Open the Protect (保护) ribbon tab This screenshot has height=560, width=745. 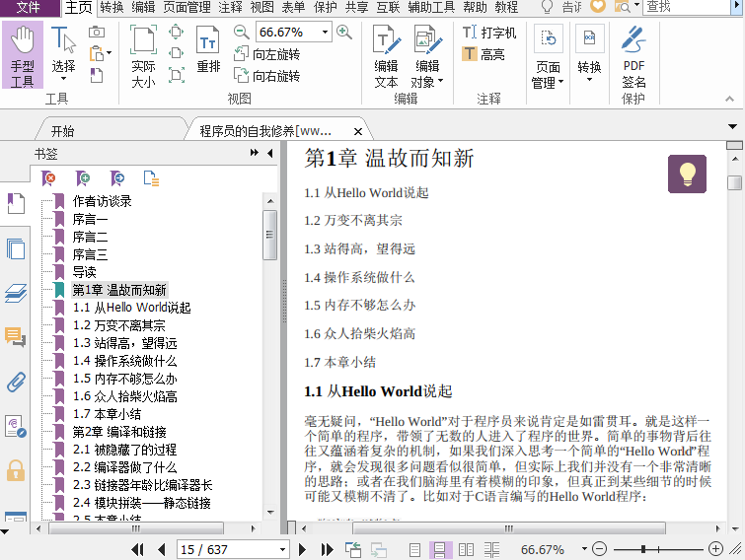[x=326, y=7]
